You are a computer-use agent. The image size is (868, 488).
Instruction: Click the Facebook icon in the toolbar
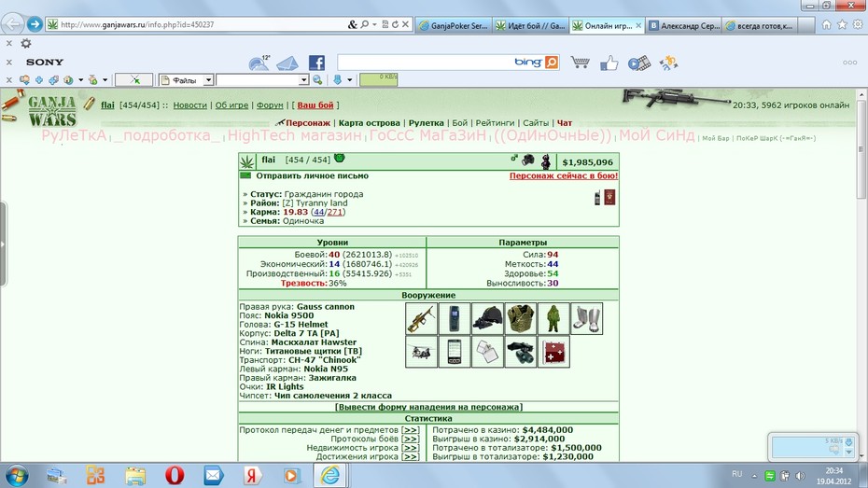(x=316, y=63)
